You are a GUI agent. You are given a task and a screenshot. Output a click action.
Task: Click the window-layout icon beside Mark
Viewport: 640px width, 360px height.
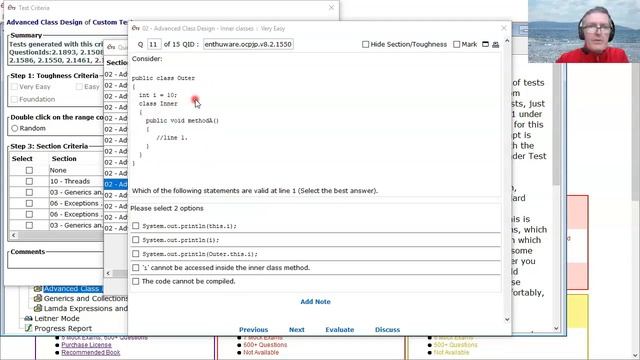(x=485, y=44)
